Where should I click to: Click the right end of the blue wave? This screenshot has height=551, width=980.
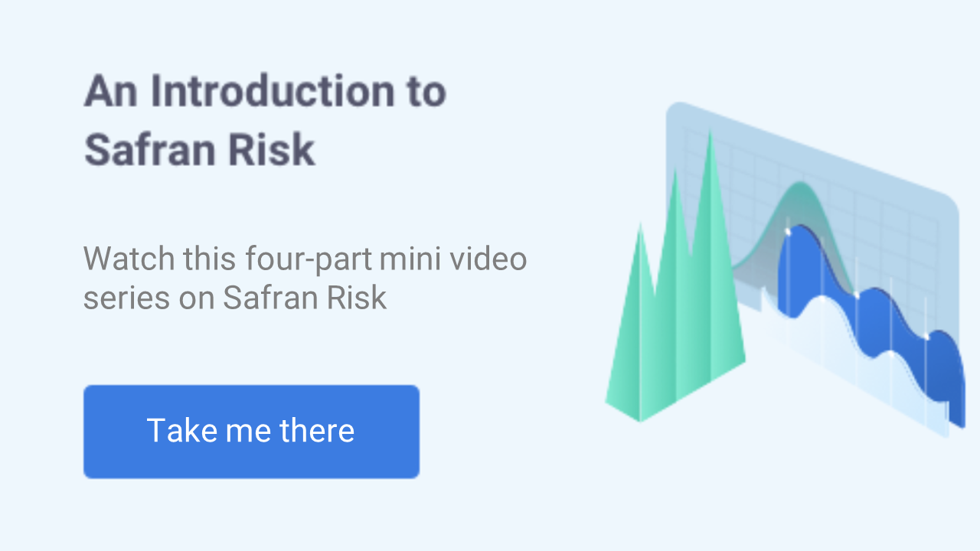(x=957, y=390)
